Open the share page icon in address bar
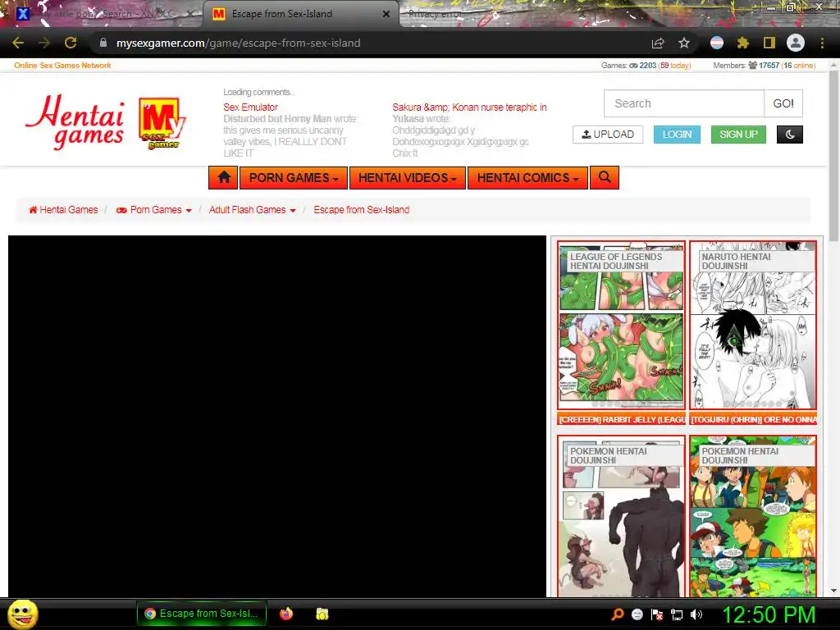 point(658,43)
